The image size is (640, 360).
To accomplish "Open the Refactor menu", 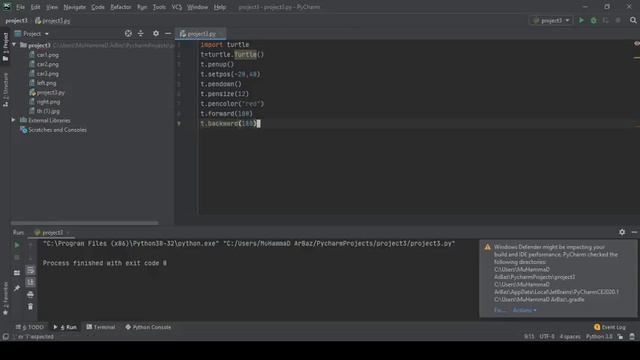I will (121, 7).
